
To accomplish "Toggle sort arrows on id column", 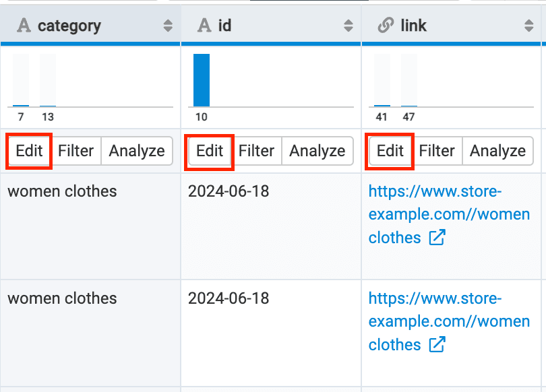I will click(348, 26).
